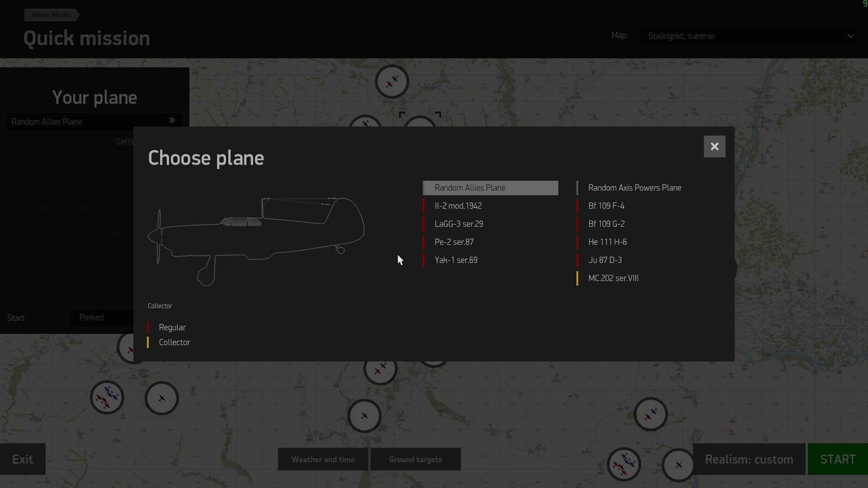The image size is (868, 488).
Task: Click the single-plane mission icon beside the Start button
Action: 678,465
